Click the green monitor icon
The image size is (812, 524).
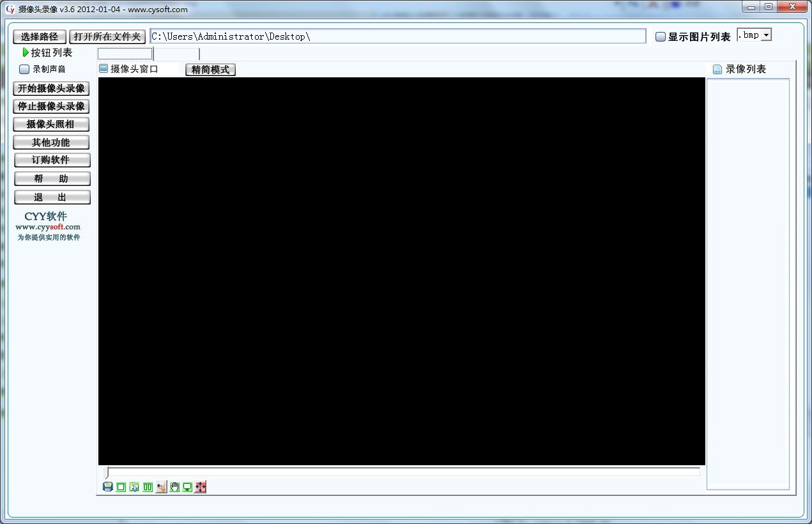187,487
